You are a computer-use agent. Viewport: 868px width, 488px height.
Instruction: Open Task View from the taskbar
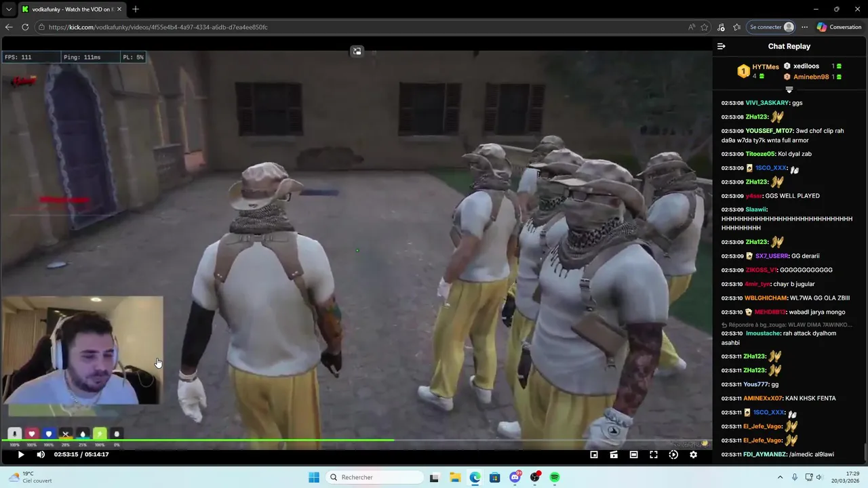434,477
